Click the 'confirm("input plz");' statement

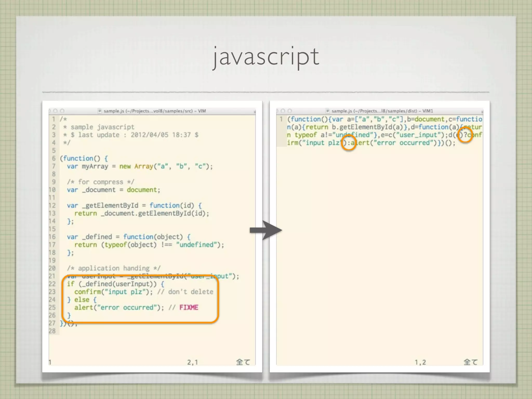(x=114, y=292)
